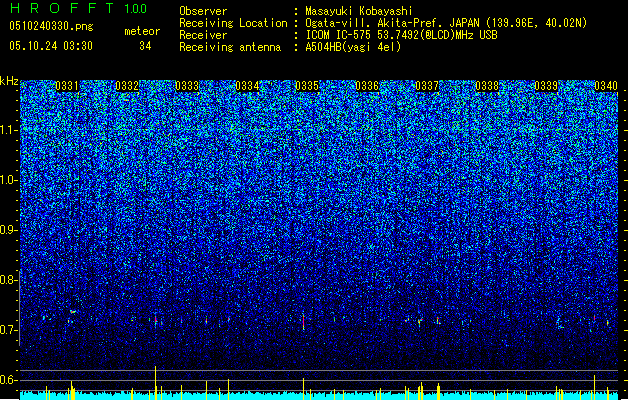Click the 'meteor' label
Viewport: 629px width, 400px height.
pos(142,31)
